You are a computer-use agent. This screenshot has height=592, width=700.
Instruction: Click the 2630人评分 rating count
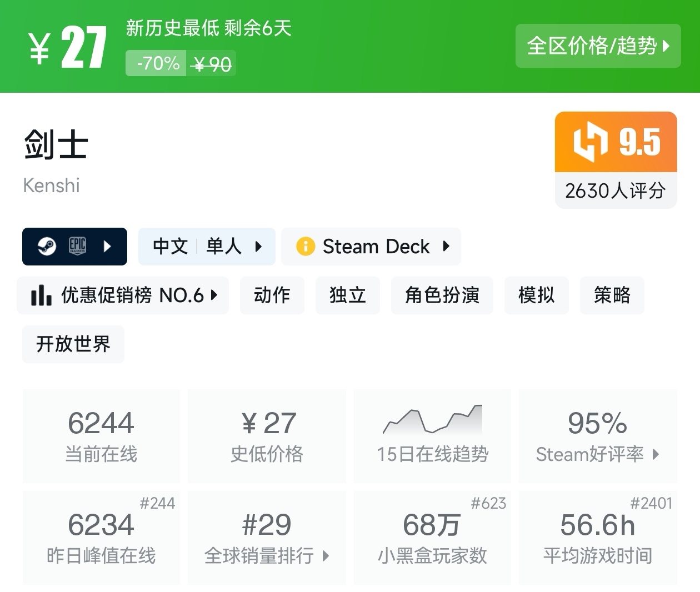[x=616, y=191]
